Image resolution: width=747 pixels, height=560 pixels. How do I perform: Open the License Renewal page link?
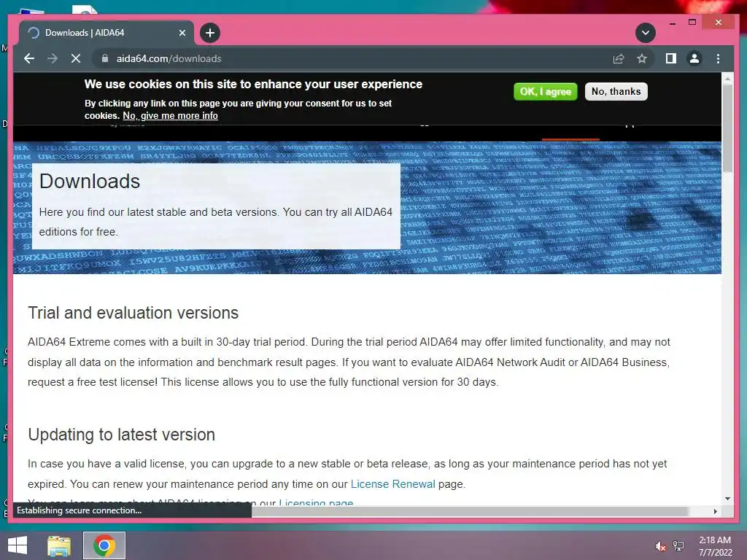click(392, 484)
